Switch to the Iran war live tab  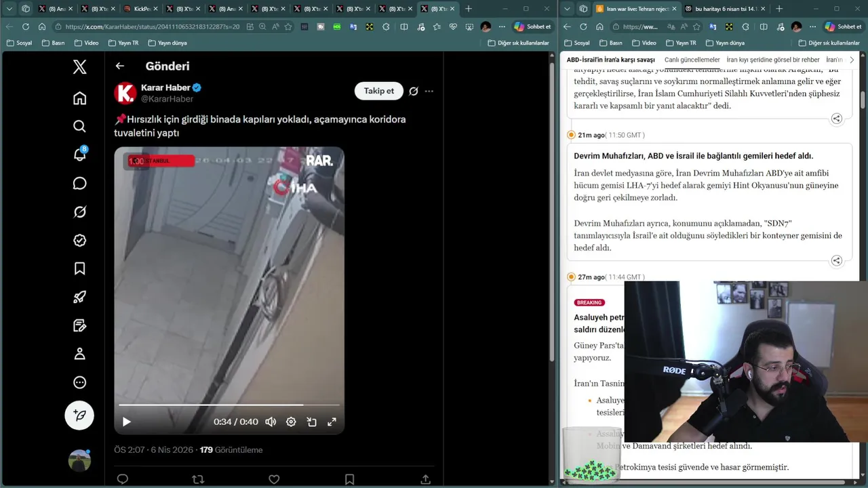635,9
